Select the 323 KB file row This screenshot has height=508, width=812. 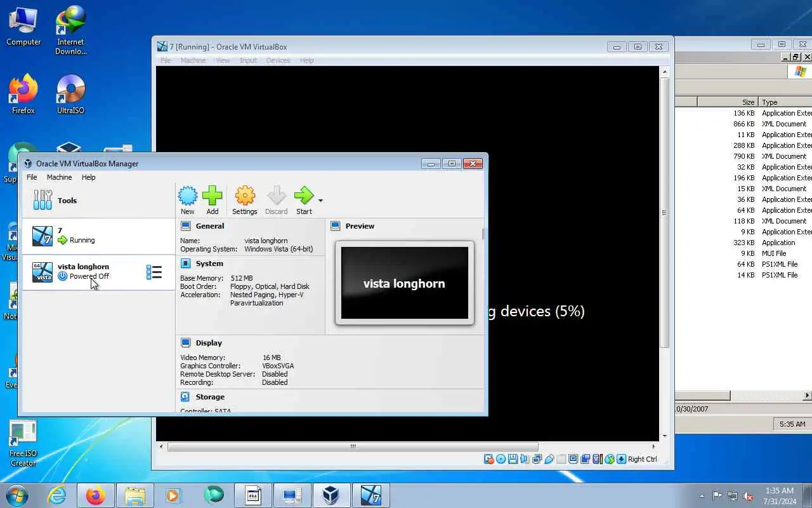[x=743, y=243]
